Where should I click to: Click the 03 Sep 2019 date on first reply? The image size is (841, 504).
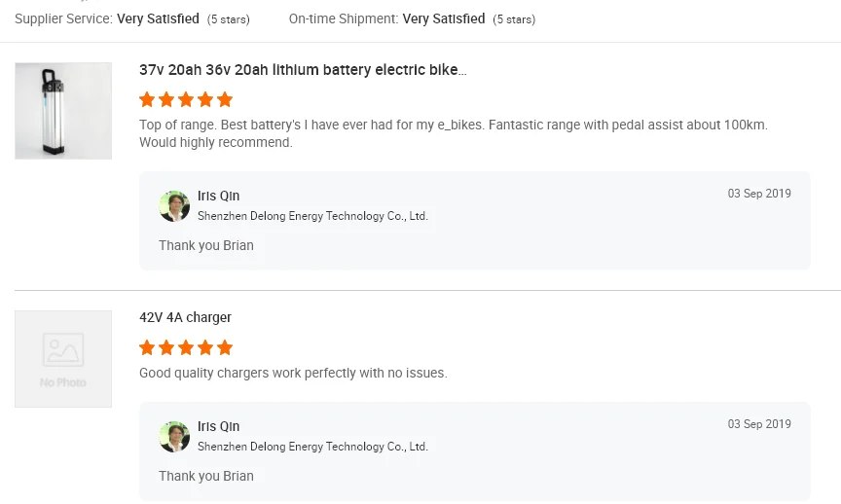click(759, 194)
